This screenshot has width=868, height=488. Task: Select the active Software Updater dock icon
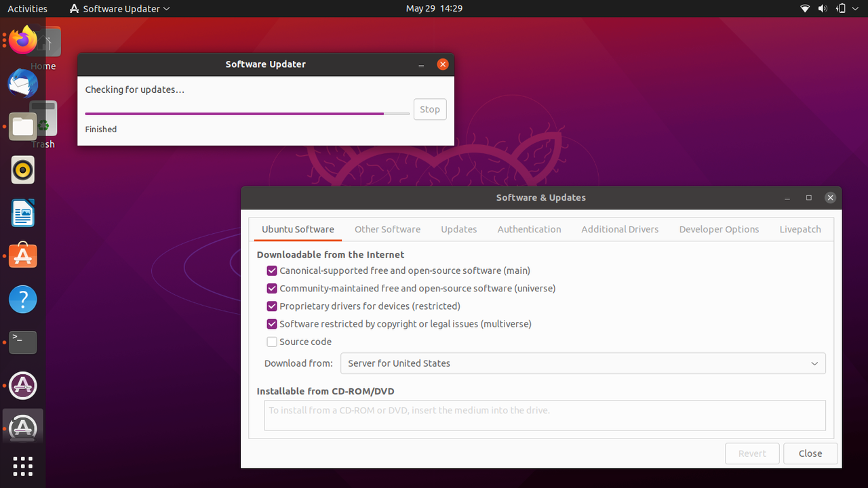pyautogui.click(x=23, y=428)
